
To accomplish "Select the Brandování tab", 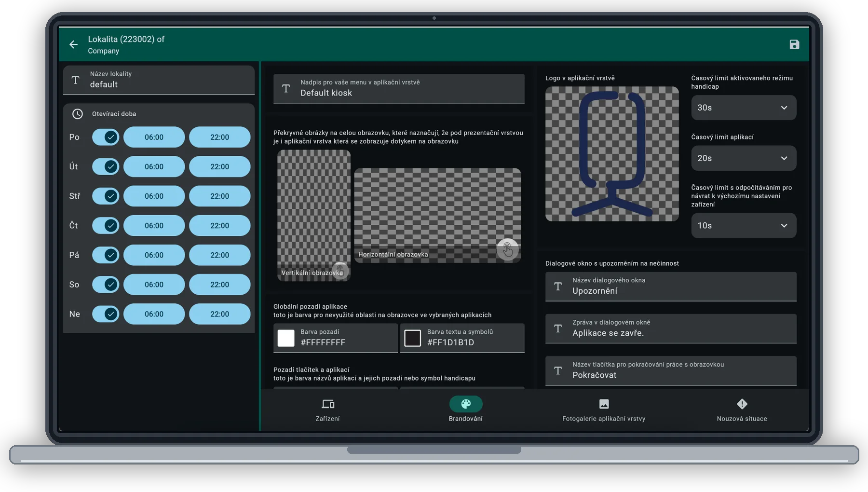I will tap(466, 410).
